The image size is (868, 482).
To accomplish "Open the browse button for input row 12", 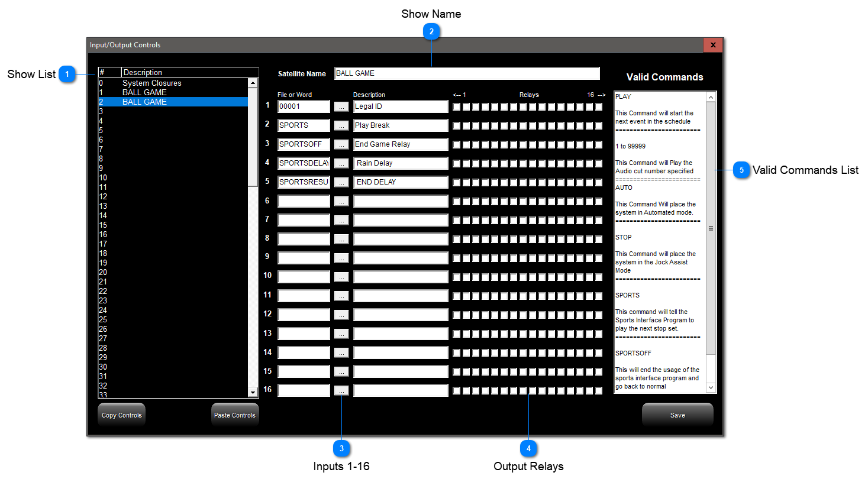I will [341, 315].
